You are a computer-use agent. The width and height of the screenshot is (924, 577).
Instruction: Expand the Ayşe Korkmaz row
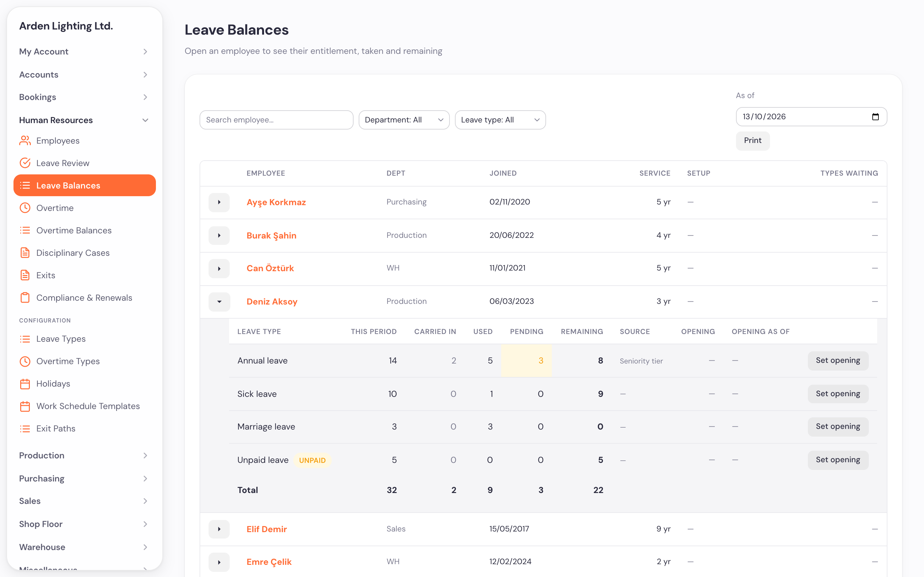[219, 202]
